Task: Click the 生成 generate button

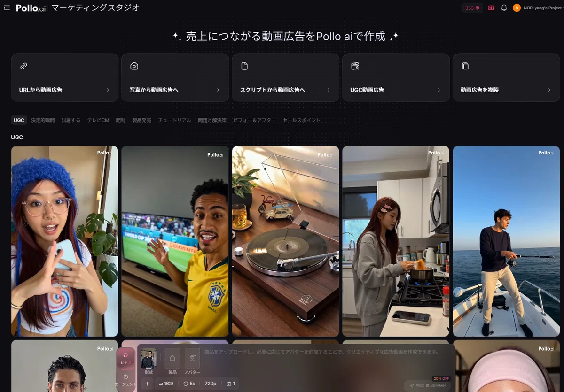Action: (x=427, y=385)
